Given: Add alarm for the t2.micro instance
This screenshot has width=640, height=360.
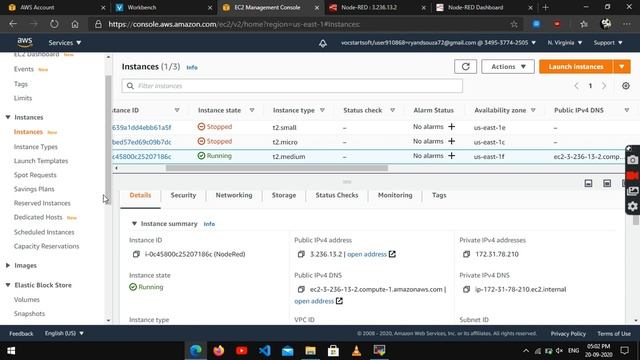Looking at the screenshot, I should pos(451,141).
